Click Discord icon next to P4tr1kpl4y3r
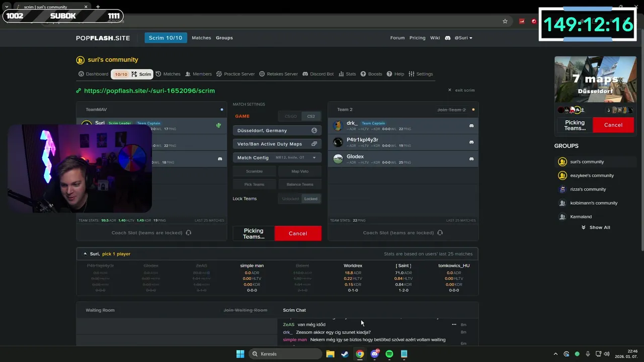The image size is (644, 362). point(471,142)
